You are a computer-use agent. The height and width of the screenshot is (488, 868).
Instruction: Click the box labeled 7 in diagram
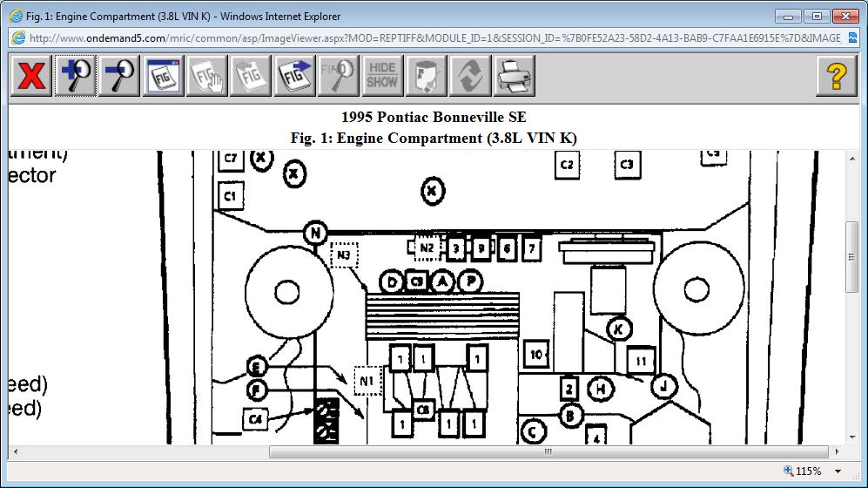pos(531,248)
